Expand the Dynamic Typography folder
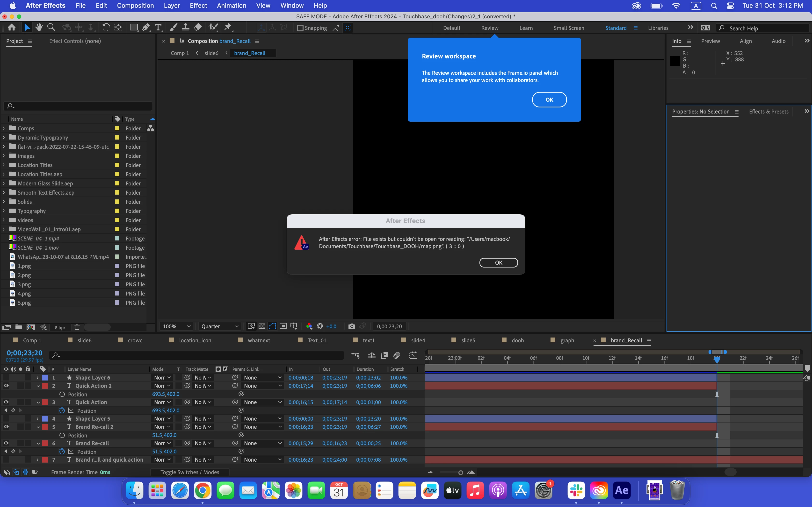This screenshot has height=507, width=812. tap(4, 137)
